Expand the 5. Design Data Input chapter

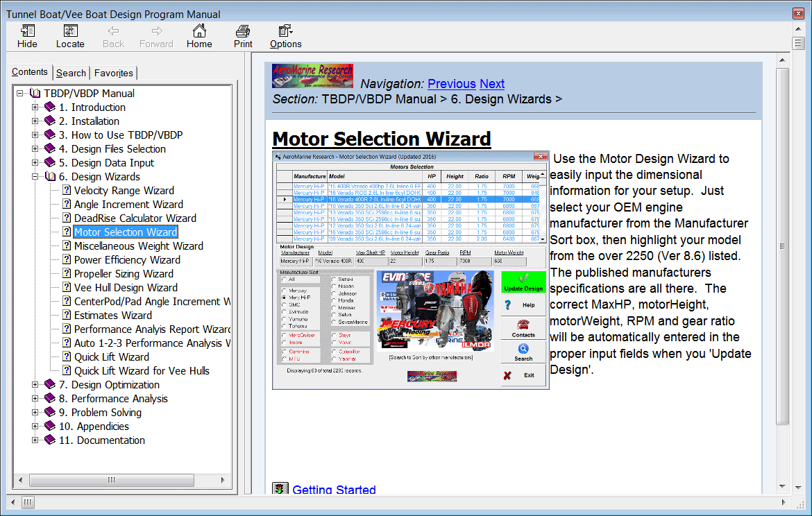(35, 163)
